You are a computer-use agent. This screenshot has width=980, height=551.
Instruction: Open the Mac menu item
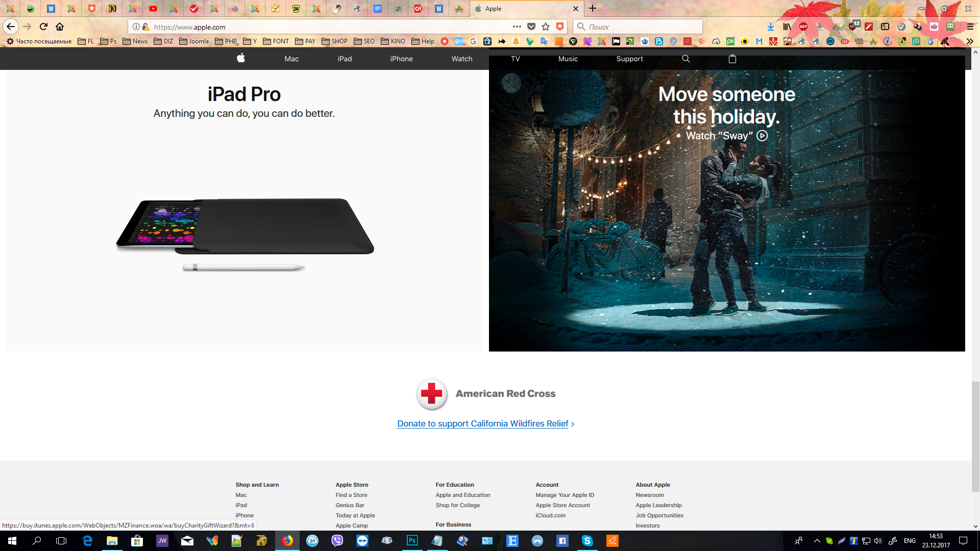[x=291, y=59]
